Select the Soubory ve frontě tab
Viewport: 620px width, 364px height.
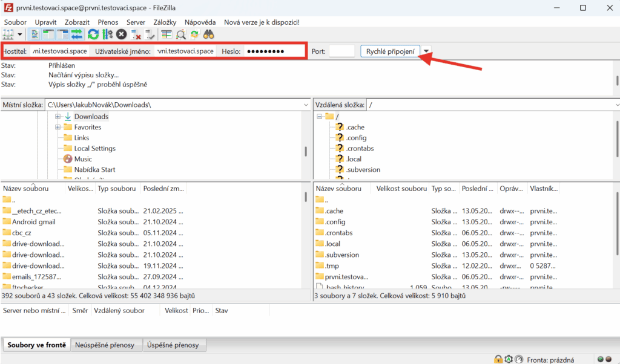[37, 345]
